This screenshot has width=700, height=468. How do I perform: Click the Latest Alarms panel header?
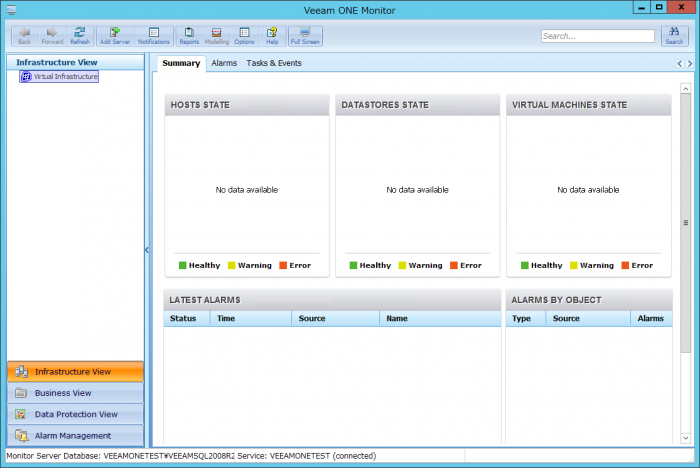tap(333, 300)
